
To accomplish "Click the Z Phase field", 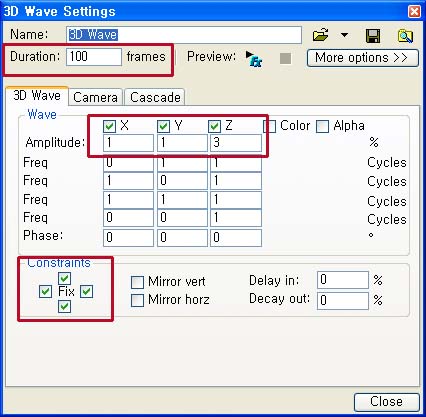I will (236, 237).
